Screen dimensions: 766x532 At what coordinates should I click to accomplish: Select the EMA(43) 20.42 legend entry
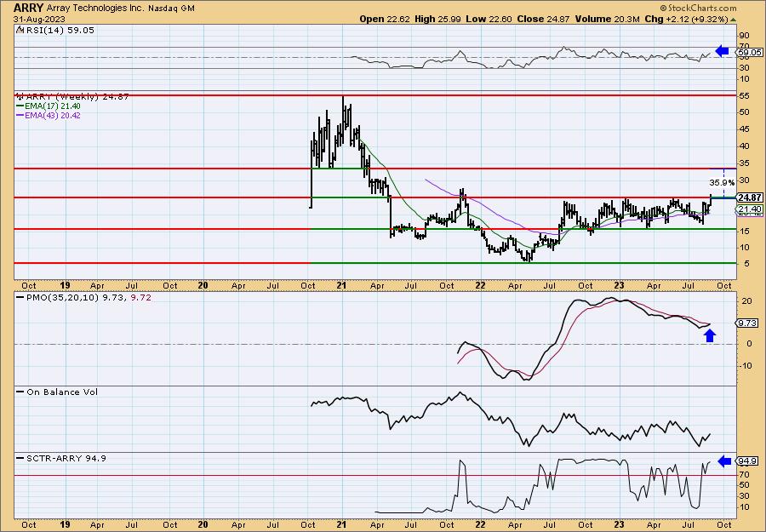pos(49,116)
